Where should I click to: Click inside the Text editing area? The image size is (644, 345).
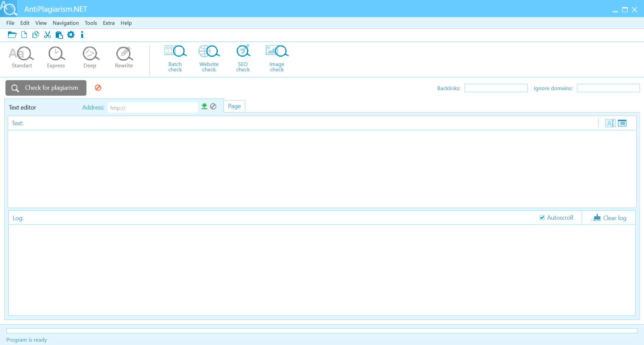tap(322, 169)
